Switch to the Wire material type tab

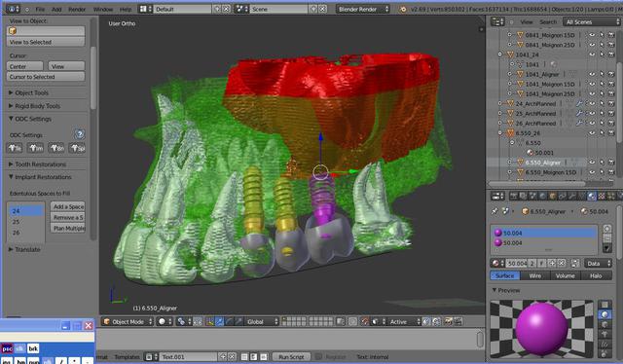[535, 275]
